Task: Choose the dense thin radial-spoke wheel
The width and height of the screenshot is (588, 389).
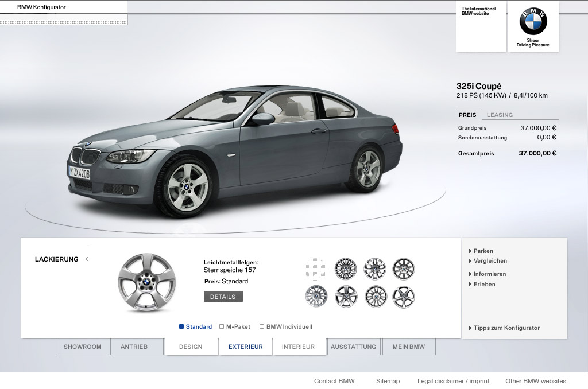Action: point(345,269)
